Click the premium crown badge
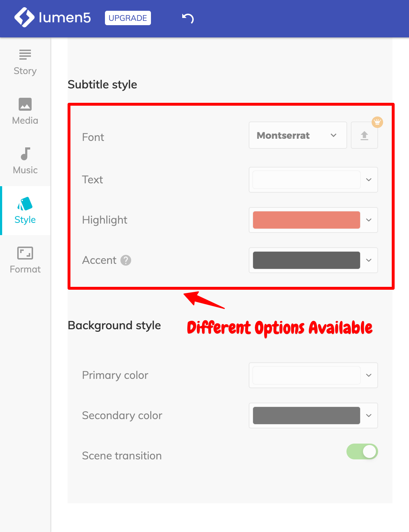 point(377,122)
